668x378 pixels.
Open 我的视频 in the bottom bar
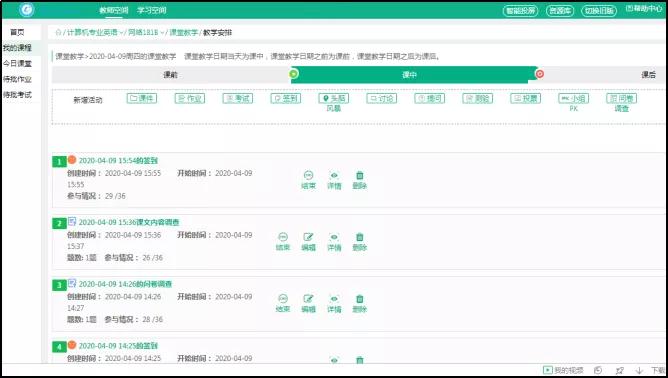point(563,370)
